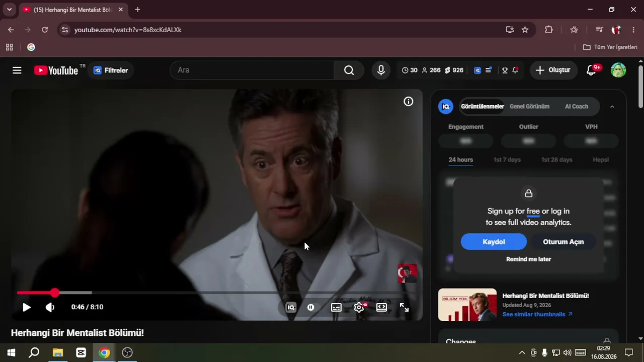The image size is (644, 362).
Task: Install app icon in the address bar
Action: (x=510, y=30)
